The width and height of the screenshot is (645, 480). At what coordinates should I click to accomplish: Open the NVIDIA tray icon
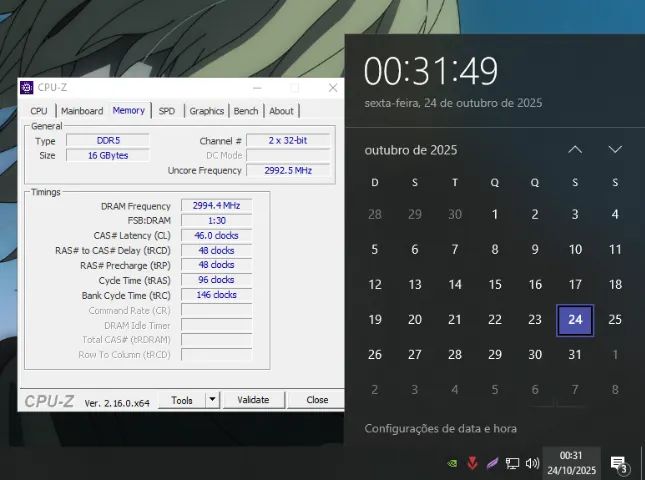tap(451, 464)
